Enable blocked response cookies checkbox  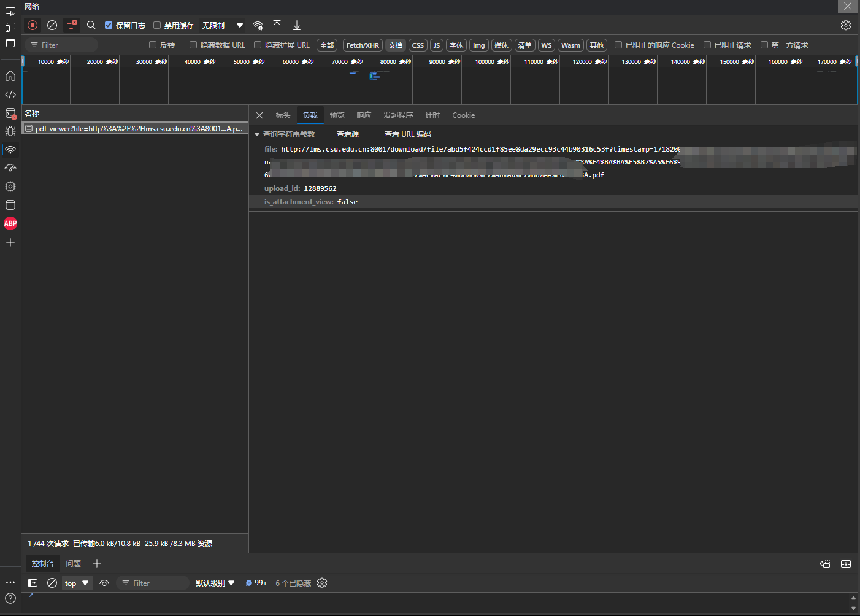pos(618,45)
